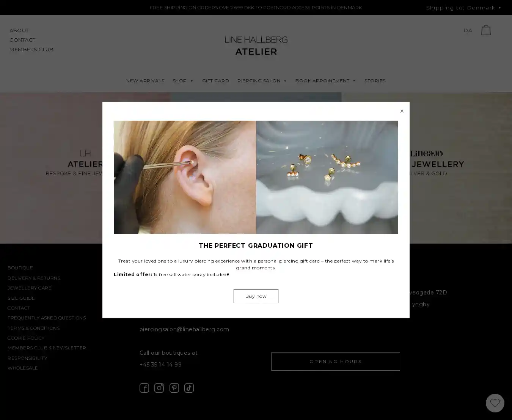Expand the Piercing Salon menu
The width and height of the screenshot is (512, 420).
click(x=262, y=81)
